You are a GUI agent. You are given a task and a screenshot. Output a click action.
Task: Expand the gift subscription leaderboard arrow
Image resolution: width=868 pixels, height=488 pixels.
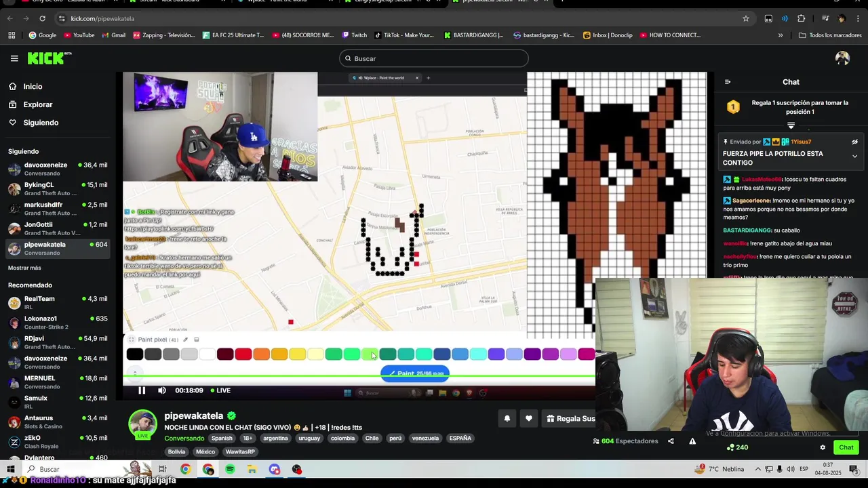(x=791, y=125)
